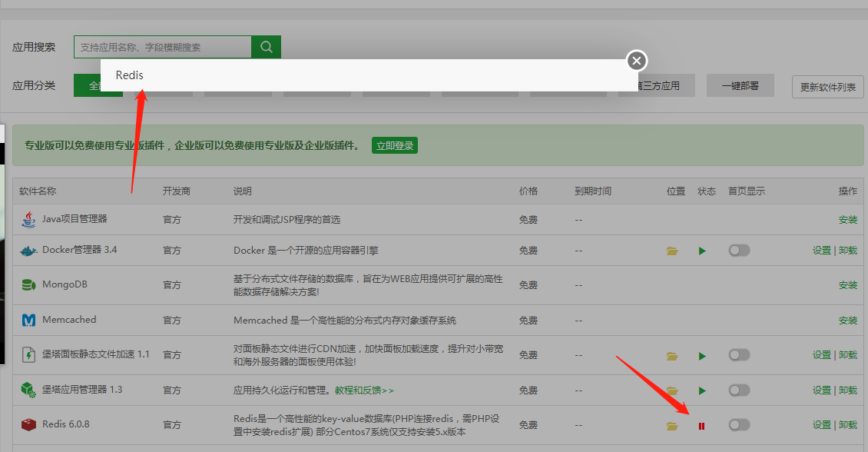Open the Redis folder location icon
Image resolution: width=868 pixels, height=452 pixels.
click(x=672, y=426)
